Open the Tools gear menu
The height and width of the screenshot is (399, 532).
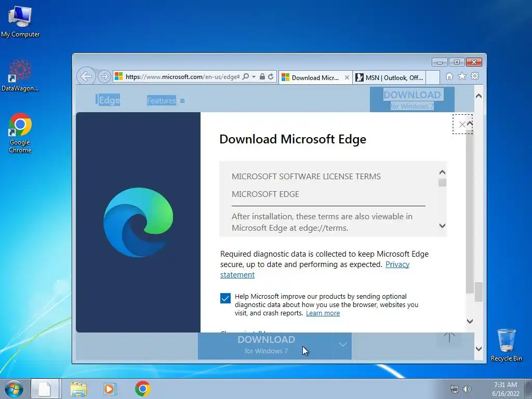pos(475,76)
